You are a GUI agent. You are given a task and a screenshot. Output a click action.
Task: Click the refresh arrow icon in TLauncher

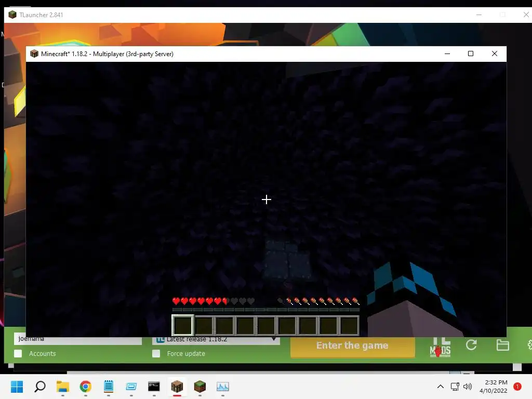click(471, 345)
